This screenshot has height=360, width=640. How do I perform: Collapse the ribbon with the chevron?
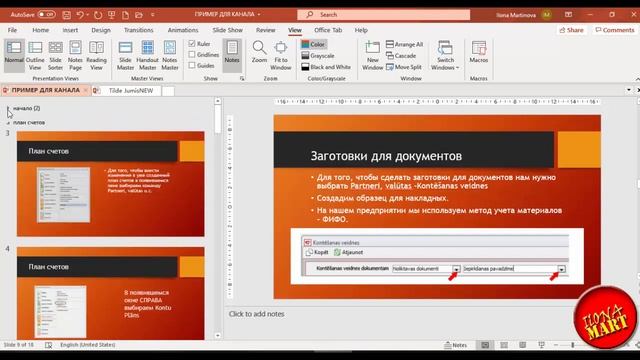(x=637, y=79)
